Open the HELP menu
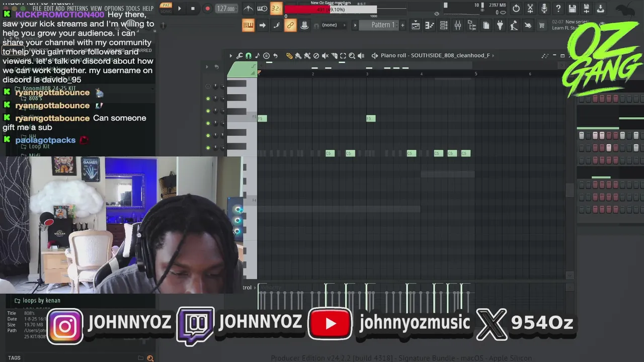 [x=148, y=9]
